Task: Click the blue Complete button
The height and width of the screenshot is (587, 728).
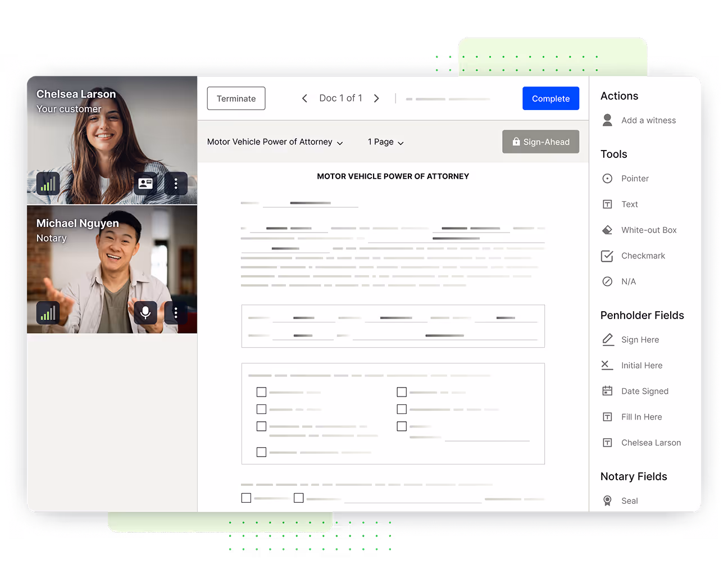Action: (x=550, y=98)
